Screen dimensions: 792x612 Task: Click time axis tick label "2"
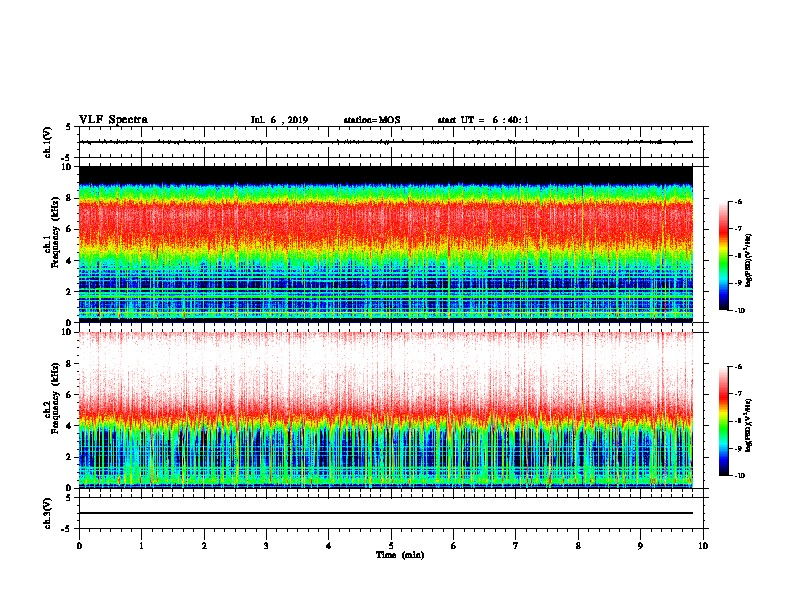pyautogui.click(x=204, y=546)
